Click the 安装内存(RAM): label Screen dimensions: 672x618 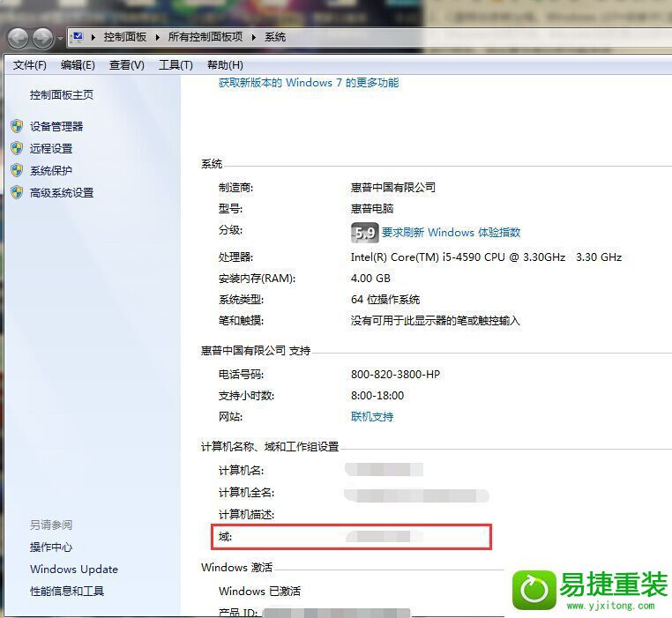257,279
